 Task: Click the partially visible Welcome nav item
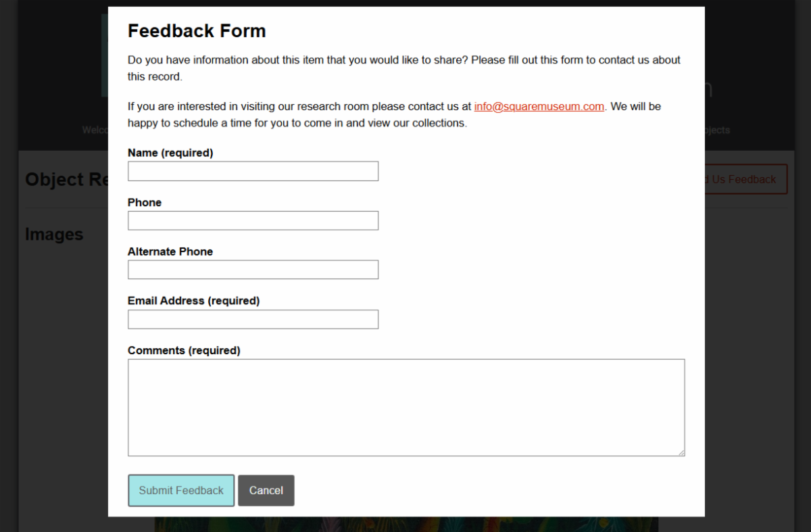95,130
